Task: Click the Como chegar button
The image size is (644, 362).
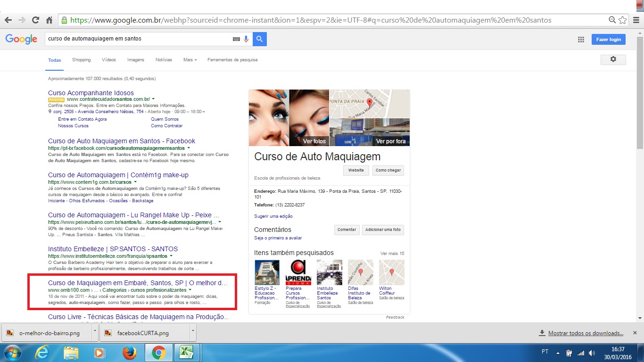Action: pyautogui.click(x=388, y=170)
